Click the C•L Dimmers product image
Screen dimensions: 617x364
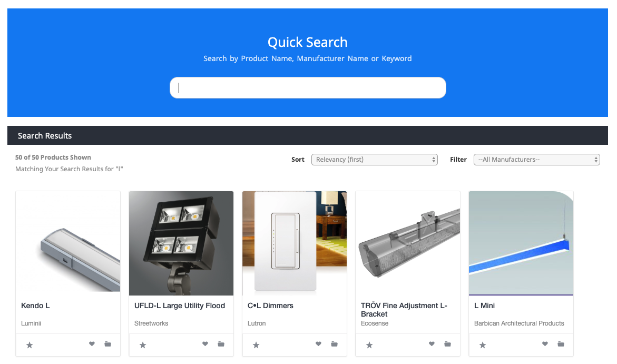(x=295, y=243)
